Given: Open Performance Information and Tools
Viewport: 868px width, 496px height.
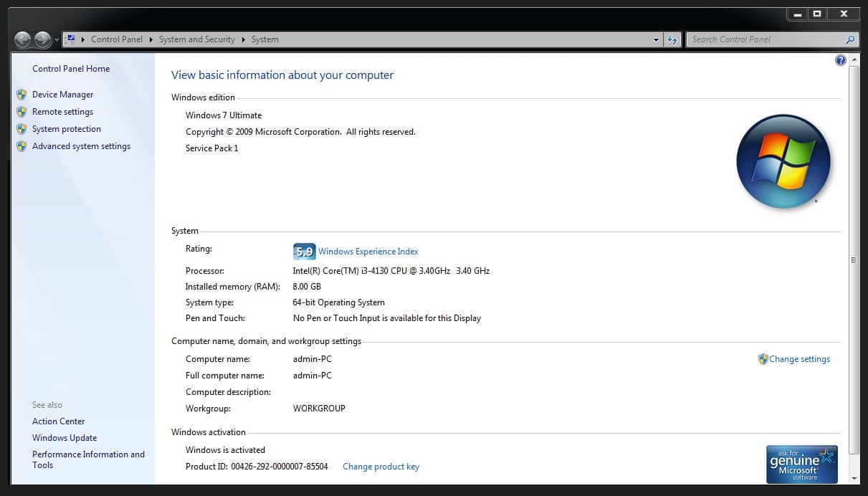Looking at the screenshot, I should (x=88, y=459).
